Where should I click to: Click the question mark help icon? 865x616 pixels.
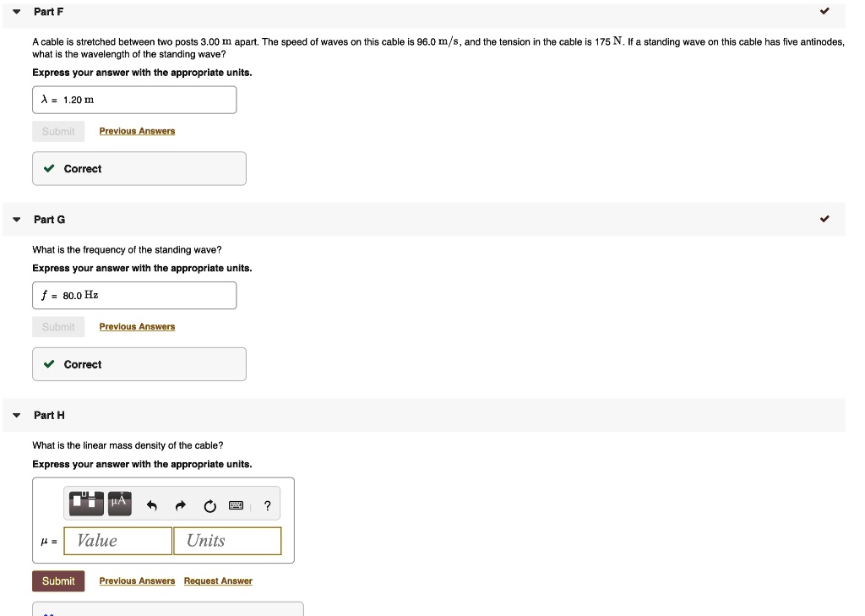(267, 506)
